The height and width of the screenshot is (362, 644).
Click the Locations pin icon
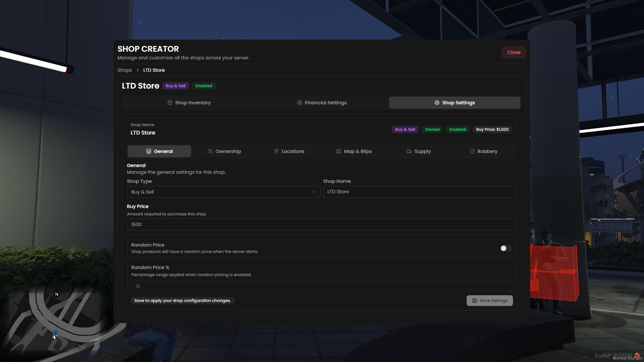coord(276,151)
